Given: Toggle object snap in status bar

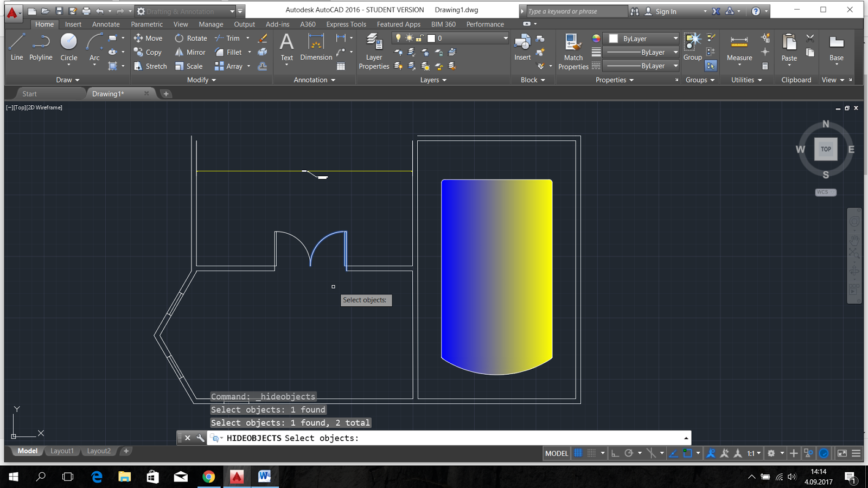Looking at the screenshot, I should coord(687,453).
